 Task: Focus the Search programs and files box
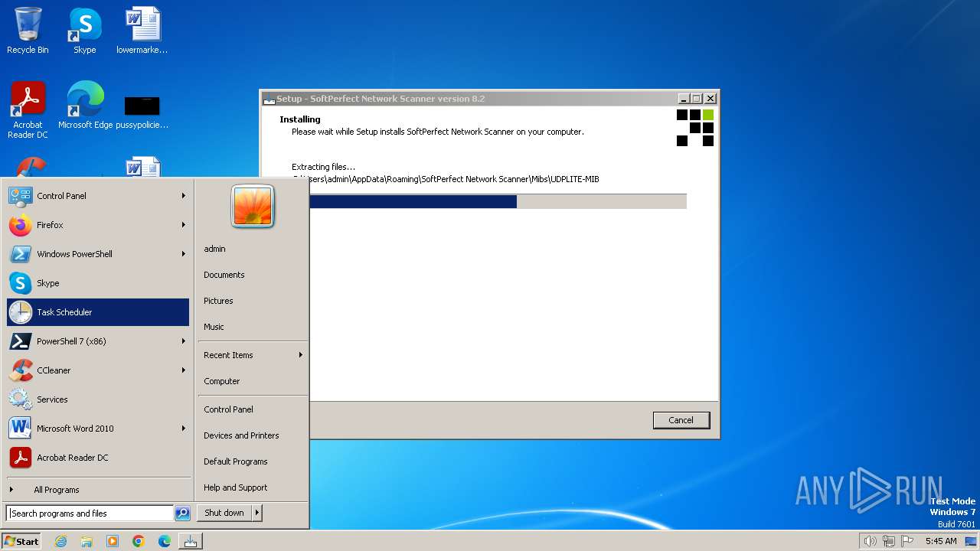90,514
